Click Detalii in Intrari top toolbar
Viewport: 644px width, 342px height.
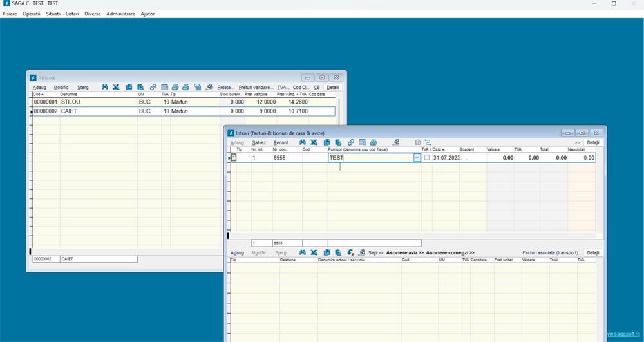593,142
